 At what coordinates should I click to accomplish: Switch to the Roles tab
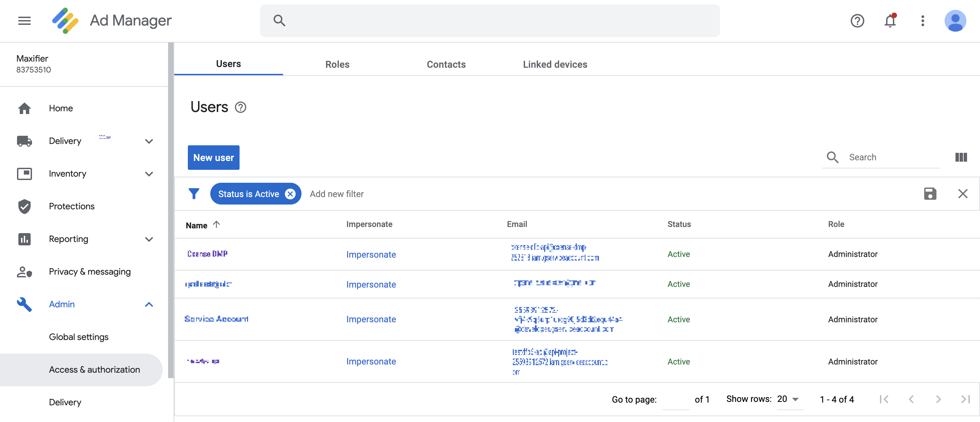pyautogui.click(x=337, y=64)
